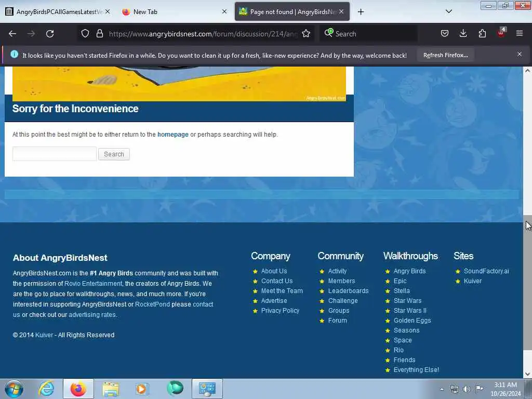Open the tracking protection shield icon
Screen dimensions: 532x399
coord(85,34)
